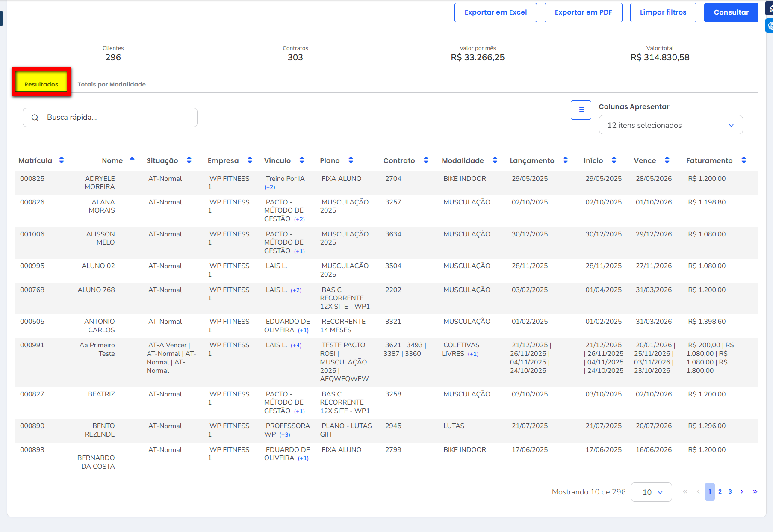
Task: Go to page 2 of results
Action: (x=720, y=492)
